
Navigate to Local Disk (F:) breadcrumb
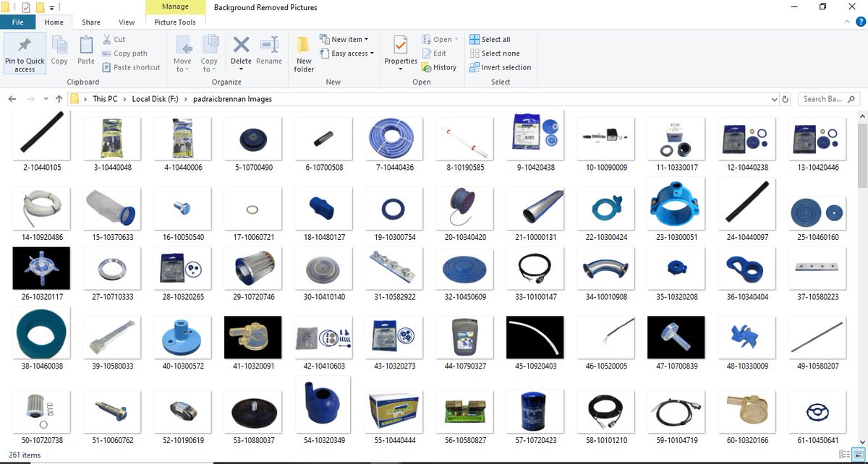tap(155, 99)
